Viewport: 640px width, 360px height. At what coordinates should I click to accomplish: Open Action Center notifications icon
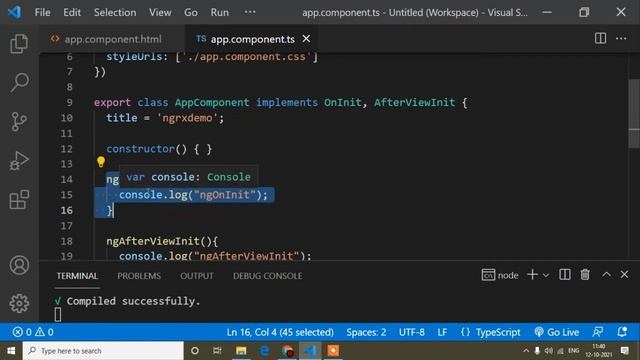(624, 350)
